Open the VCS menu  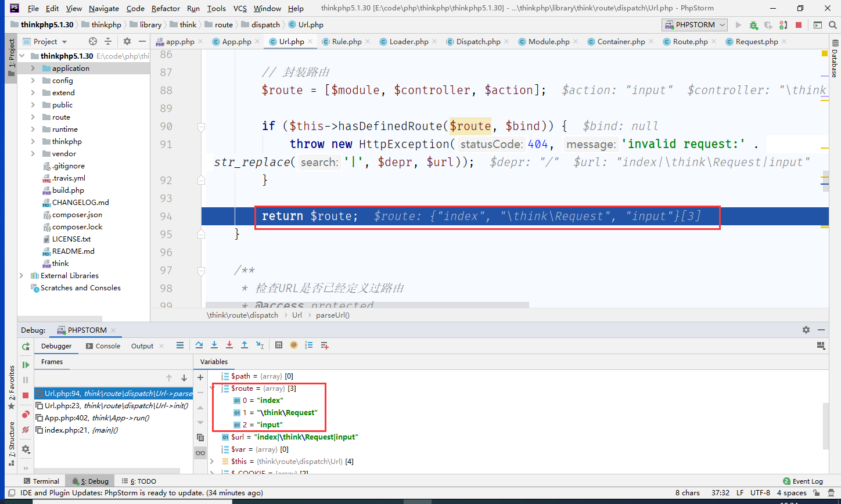click(x=240, y=8)
